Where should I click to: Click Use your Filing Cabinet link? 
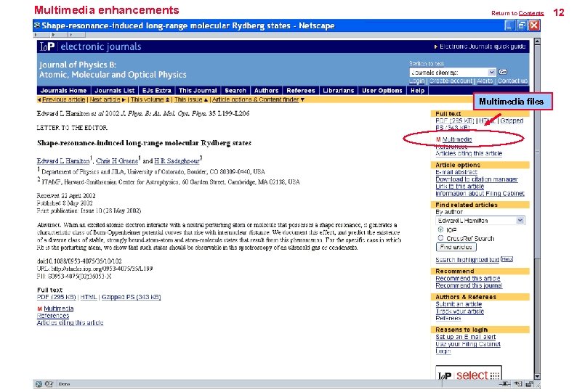click(x=468, y=344)
